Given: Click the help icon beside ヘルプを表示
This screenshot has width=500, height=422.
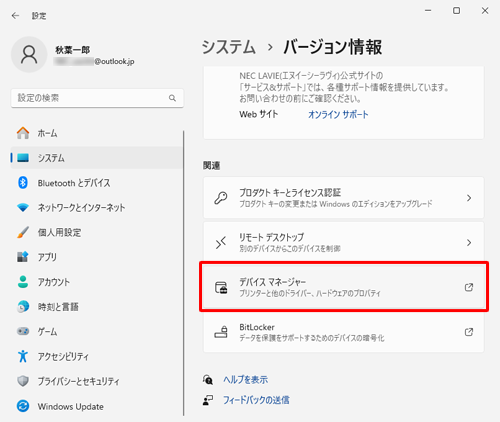Looking at the screenshot, I should pyautogui.click(x=208, y=379).
